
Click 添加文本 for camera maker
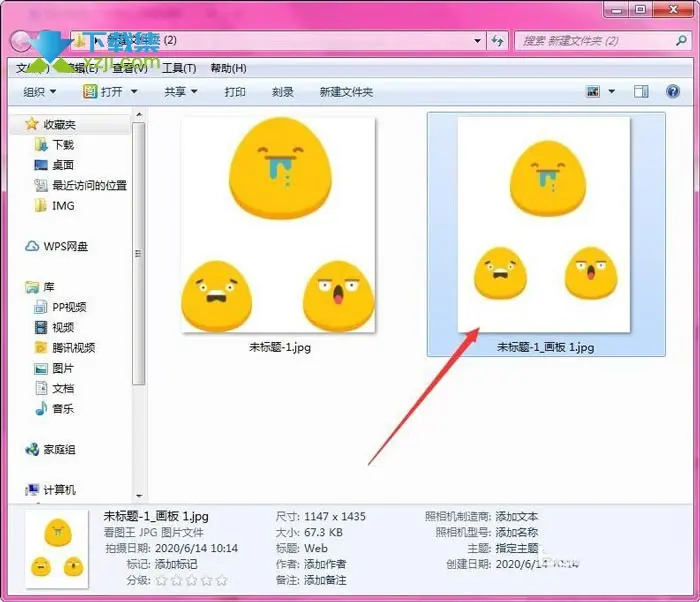[517, 516]
